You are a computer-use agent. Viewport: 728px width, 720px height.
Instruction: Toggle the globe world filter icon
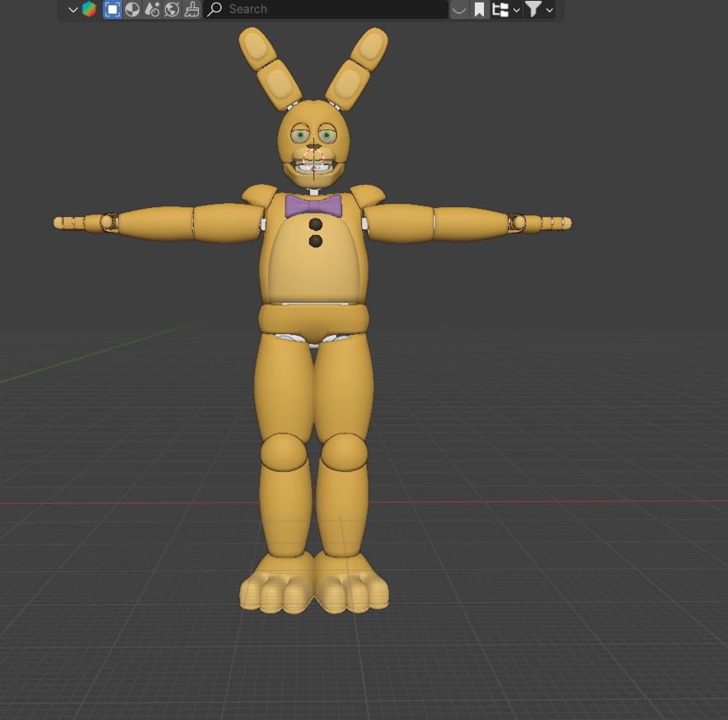click(171, 9)
